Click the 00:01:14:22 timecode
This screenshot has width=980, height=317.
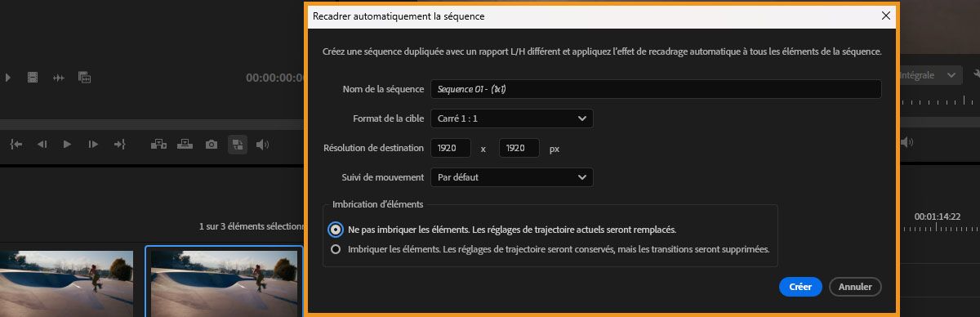pos(937,217)
